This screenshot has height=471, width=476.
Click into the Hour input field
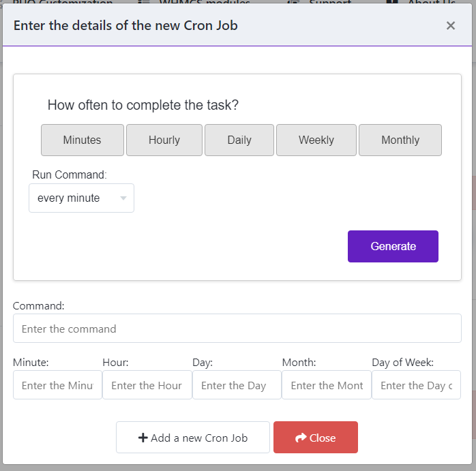click(147, 385)
